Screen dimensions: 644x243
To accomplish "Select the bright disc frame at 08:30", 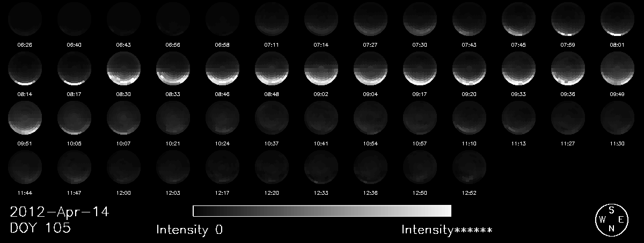I will click(x=124, y=69).
